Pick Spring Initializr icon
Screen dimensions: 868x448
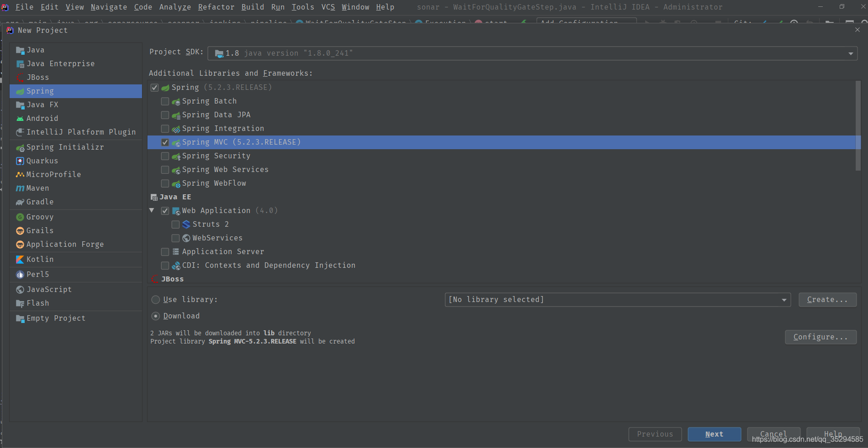coord(20,147)
